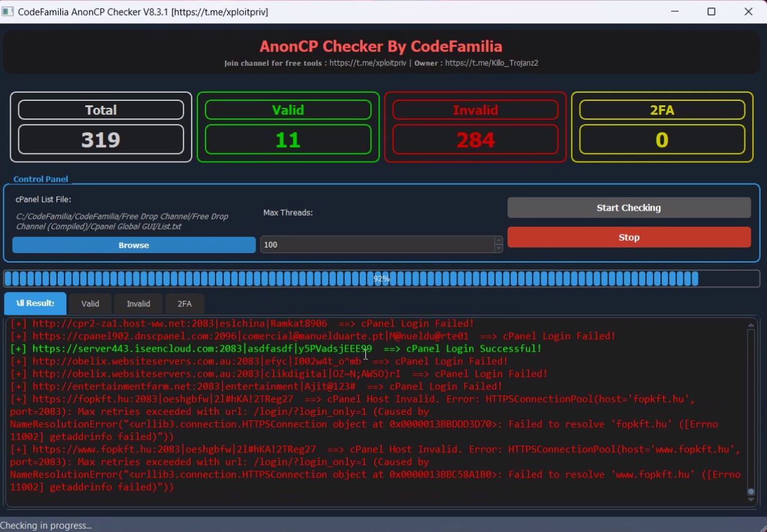Click the green Valid label box

click(x=288, y=110)
